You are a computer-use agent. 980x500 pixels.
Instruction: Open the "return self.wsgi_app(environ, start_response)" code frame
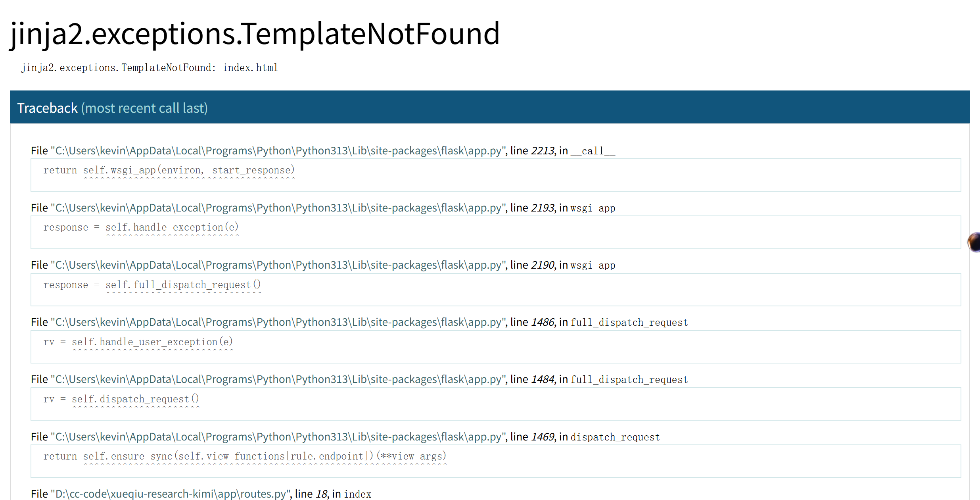tap(169, 171)
